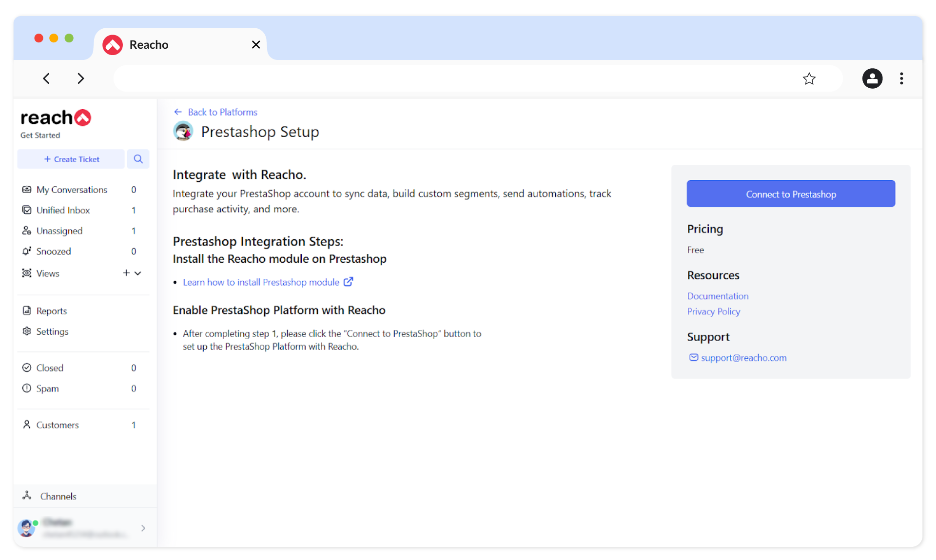This screenshot has height=560, width=936.
Task: Open the browser profile avatar icon
Action: [872, 78]
